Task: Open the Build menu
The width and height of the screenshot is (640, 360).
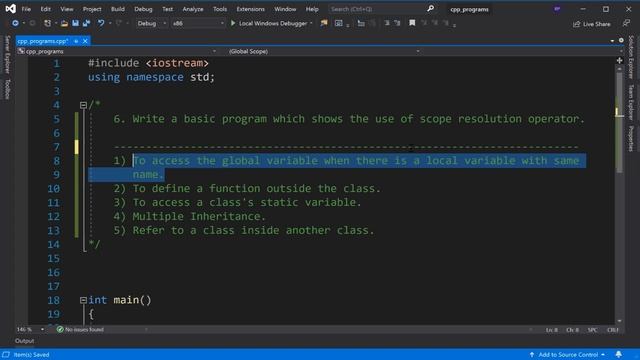Action: click(118, 9)
